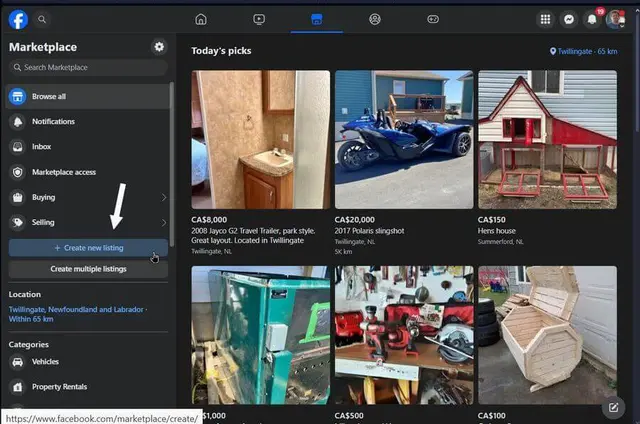Viewport: 640px width, 424px height.
Task: Click the Vehicles car icon
Action: click(18, 362)
